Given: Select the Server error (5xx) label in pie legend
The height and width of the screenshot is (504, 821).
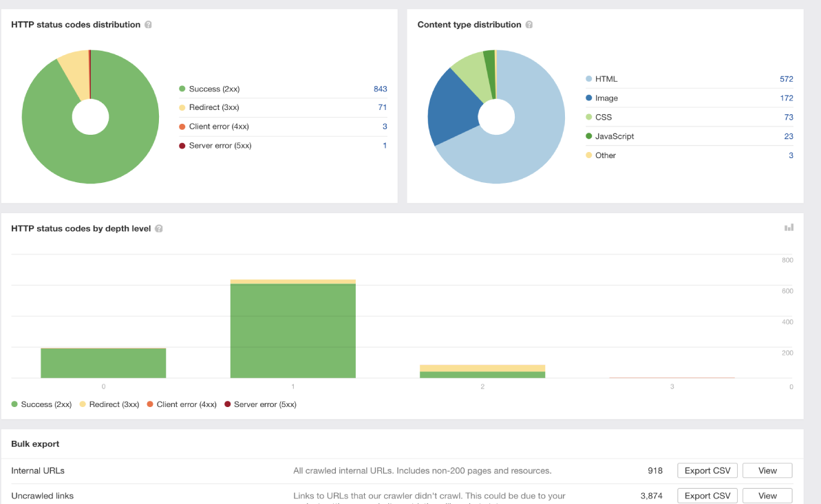Looking at the screenshot, I should (x=220, y=146).
